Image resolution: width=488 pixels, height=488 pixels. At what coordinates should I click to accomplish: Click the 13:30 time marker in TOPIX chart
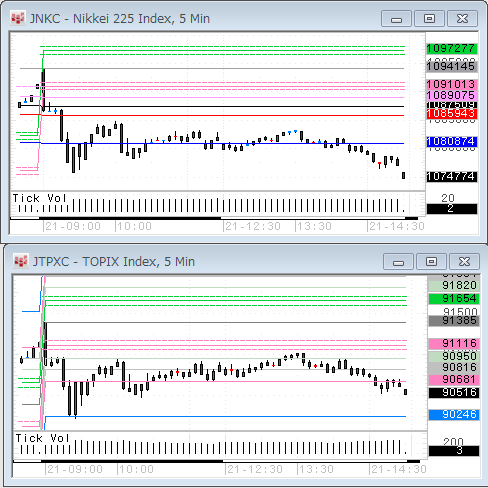(x=316, y=469)
